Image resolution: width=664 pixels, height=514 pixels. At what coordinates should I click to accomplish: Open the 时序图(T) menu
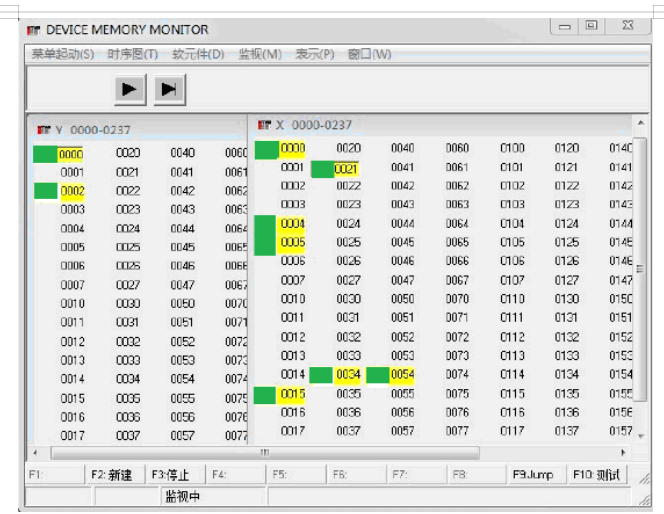(133, 54)
